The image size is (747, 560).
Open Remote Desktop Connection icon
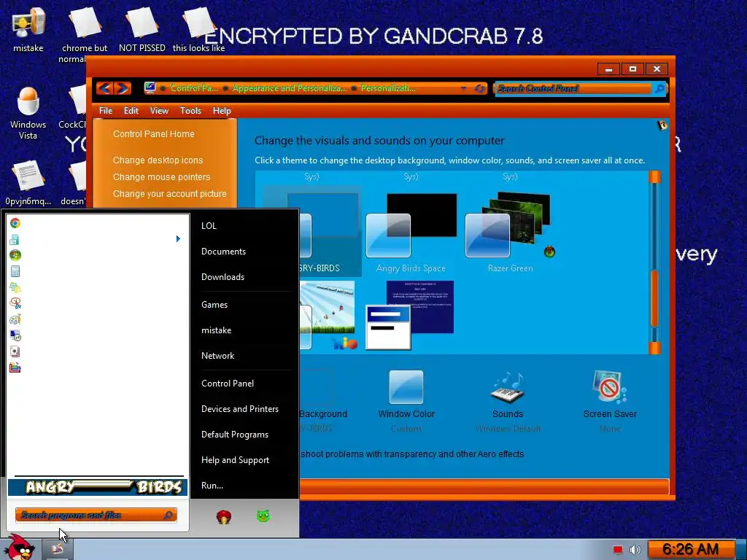pyautogui.click(x=15, y=335)
